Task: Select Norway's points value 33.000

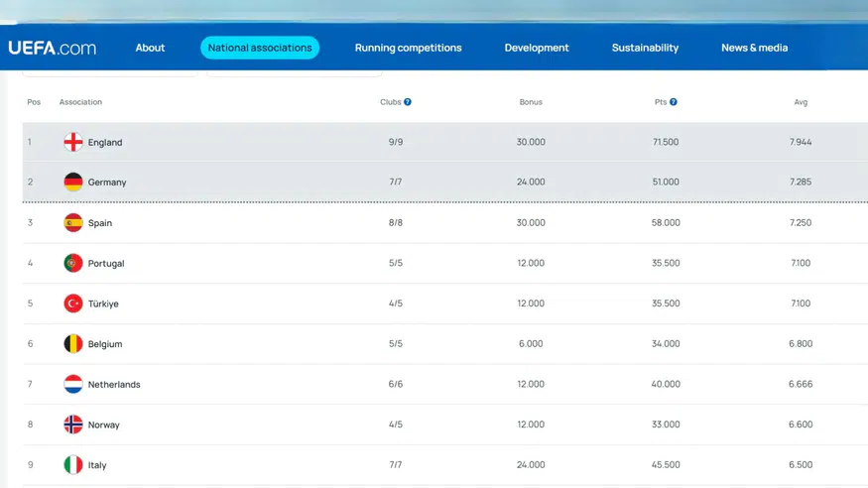Action: coord(666,425)
